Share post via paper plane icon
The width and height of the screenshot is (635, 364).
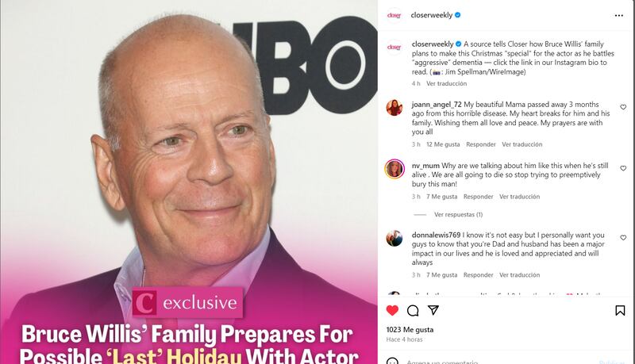click(x=433, y=310)
